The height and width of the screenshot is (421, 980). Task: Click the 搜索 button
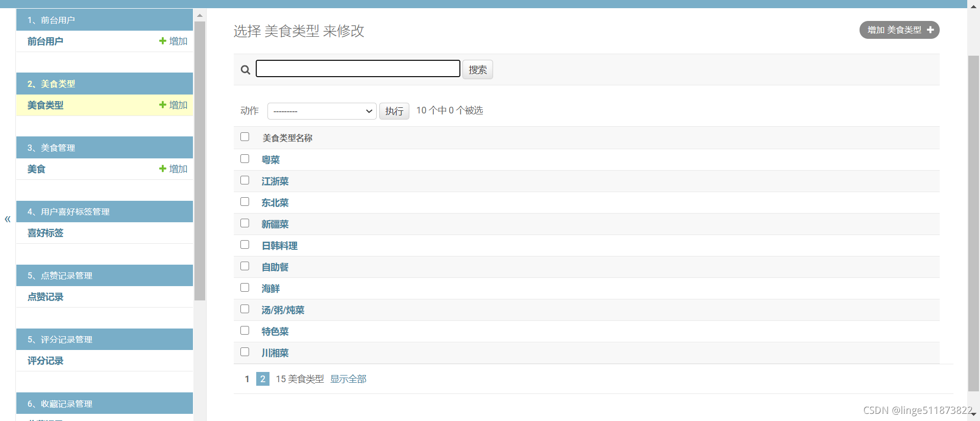click(478, 69)
